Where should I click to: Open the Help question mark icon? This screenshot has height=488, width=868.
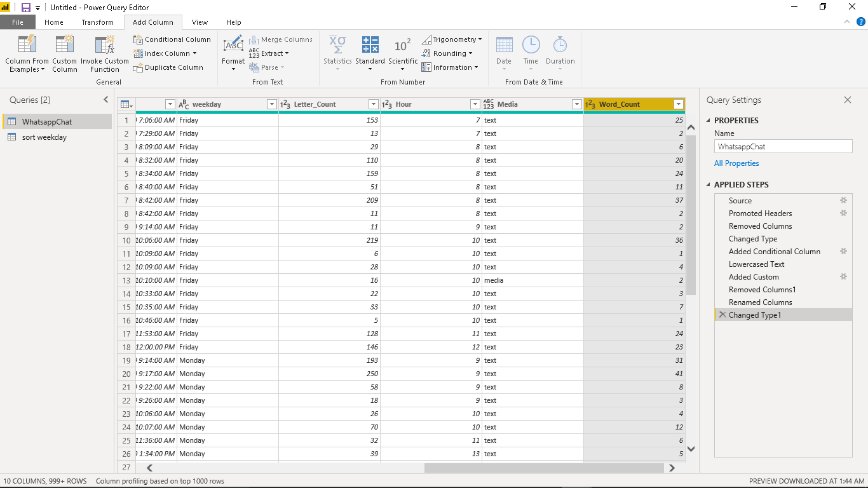point(861,22)
